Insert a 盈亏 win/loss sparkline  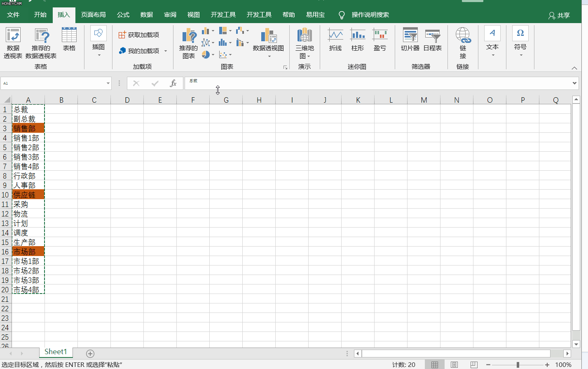[x=380, y=40]
